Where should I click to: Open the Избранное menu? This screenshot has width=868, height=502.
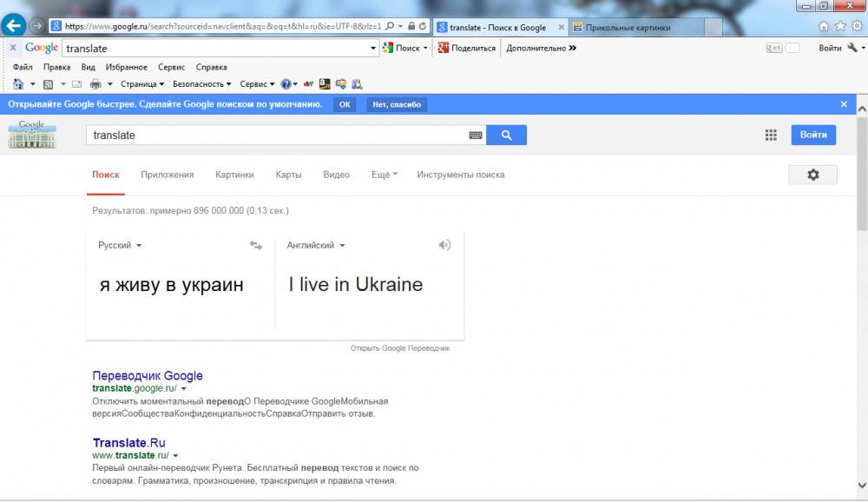126,67
